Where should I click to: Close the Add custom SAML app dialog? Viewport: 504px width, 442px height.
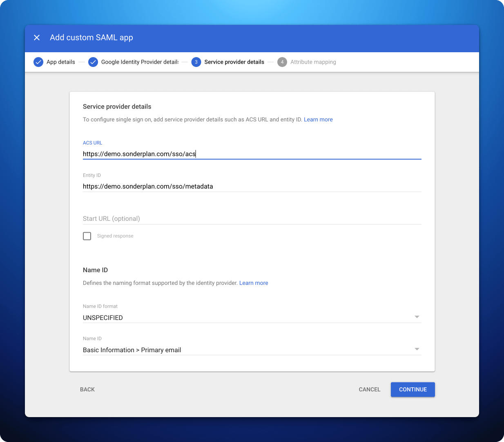(x=36, y=37)
